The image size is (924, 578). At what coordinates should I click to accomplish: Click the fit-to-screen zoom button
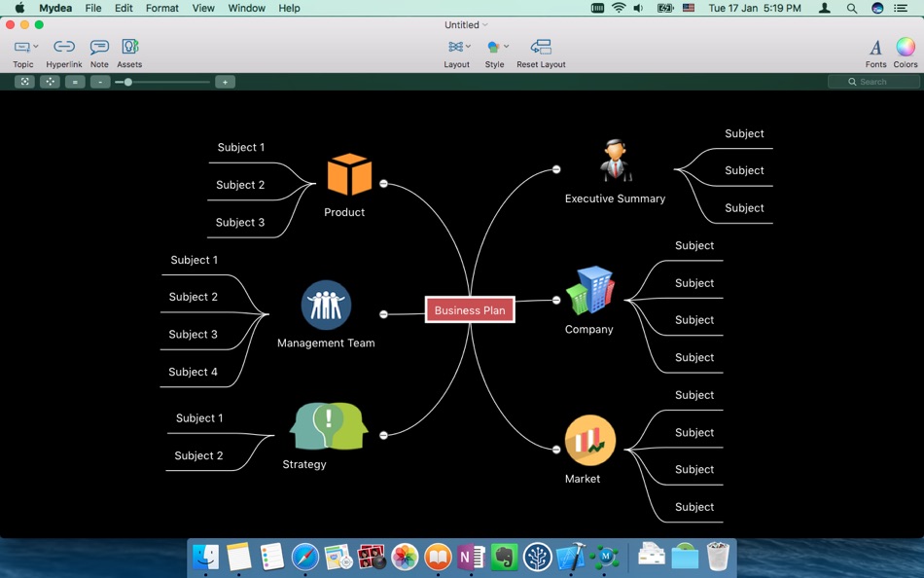[x=24, y=82]
